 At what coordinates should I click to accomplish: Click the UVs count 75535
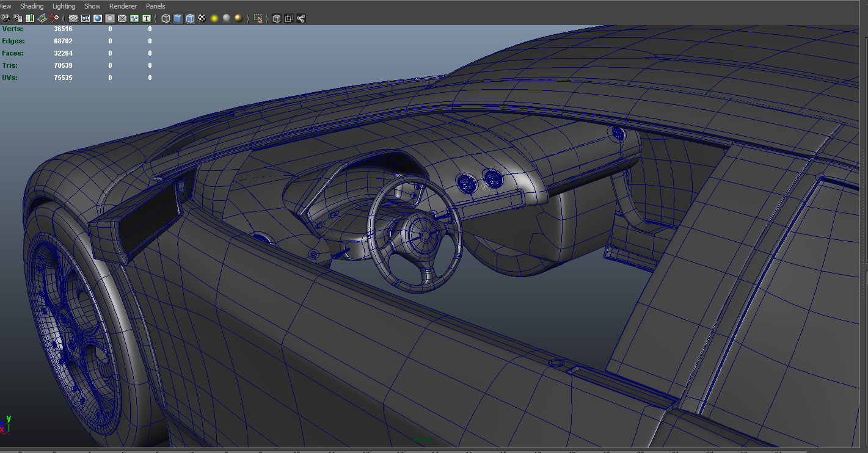pyautogui.click(x=63, y=78)
